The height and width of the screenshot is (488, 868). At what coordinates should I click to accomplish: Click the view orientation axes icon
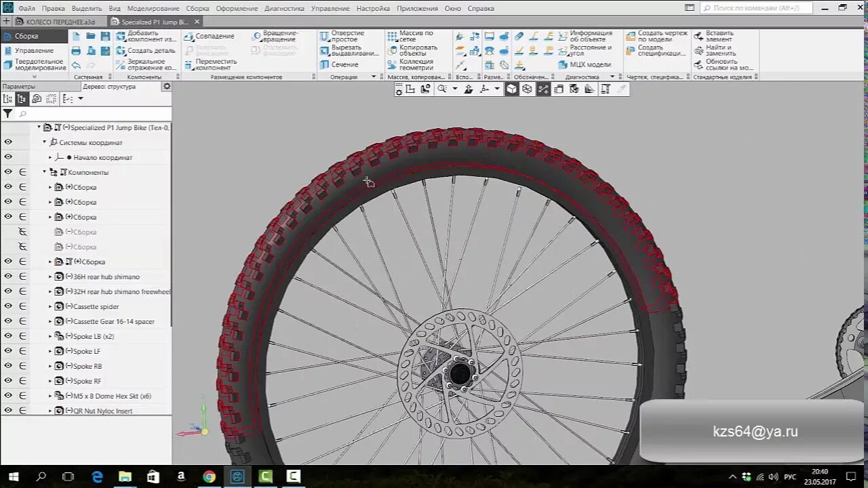click(x=484, y=89)
